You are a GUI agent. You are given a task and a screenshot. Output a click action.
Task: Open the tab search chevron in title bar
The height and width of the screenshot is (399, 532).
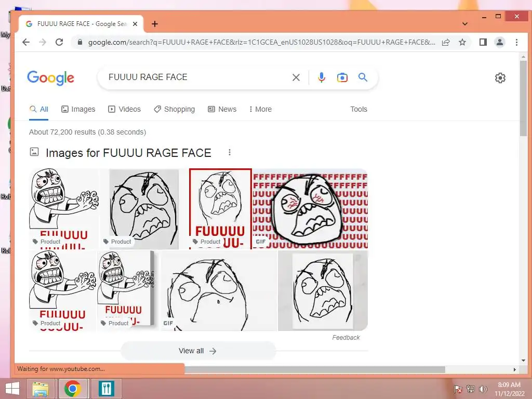(x=465, y=24)
